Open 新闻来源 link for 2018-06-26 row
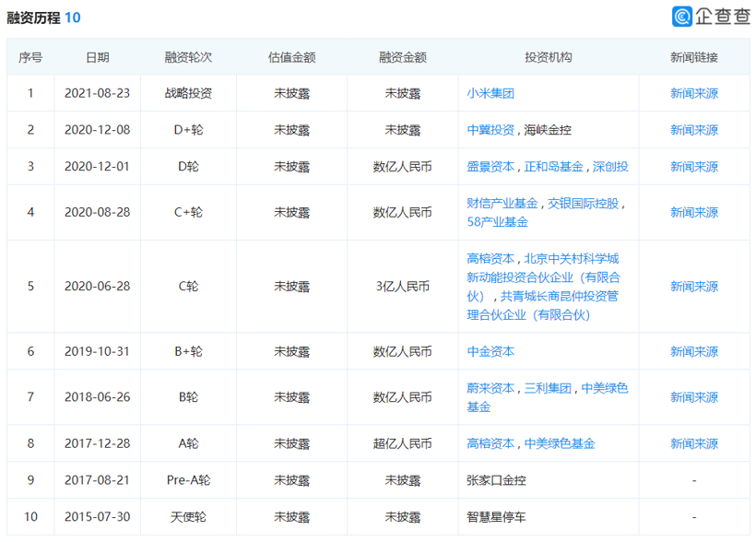Viewport: 756px width, 542px height. [x=694, y=397]
